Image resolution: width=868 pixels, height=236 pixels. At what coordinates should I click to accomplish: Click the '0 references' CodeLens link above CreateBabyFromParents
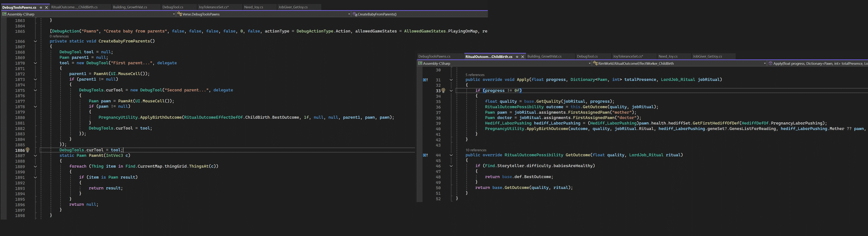59,36
